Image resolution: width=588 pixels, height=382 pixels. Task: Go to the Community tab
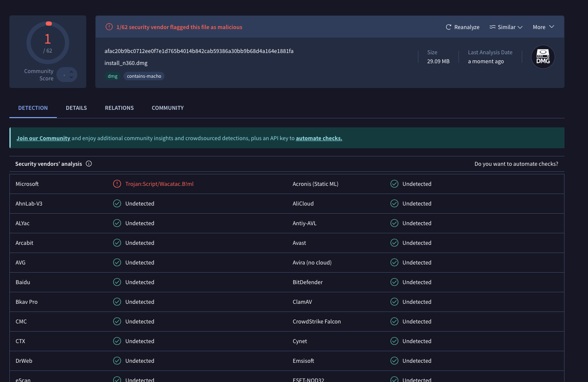pos(168,108)
